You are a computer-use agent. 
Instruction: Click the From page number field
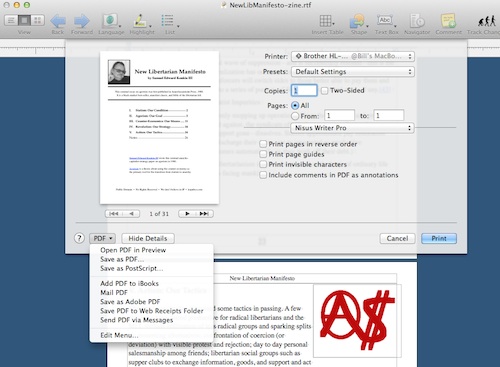339,116
